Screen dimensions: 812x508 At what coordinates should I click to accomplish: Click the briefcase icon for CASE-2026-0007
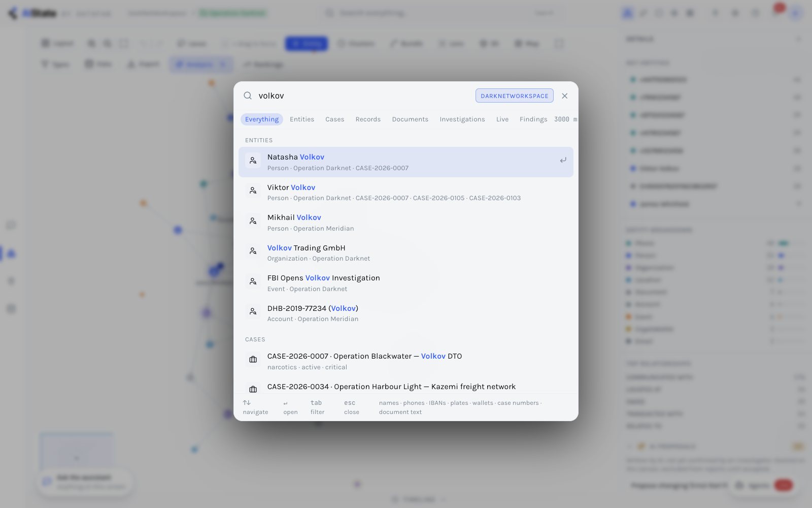coord(253,360)
